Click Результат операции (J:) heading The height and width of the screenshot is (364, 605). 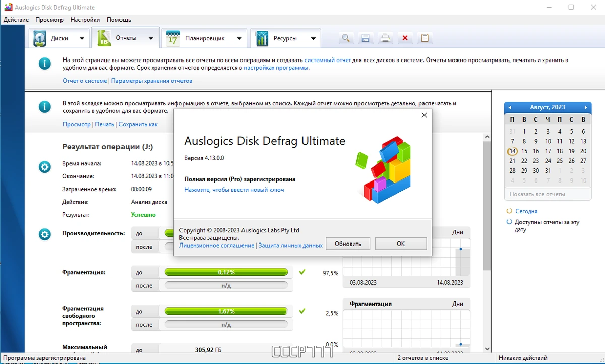click(107, 147)
